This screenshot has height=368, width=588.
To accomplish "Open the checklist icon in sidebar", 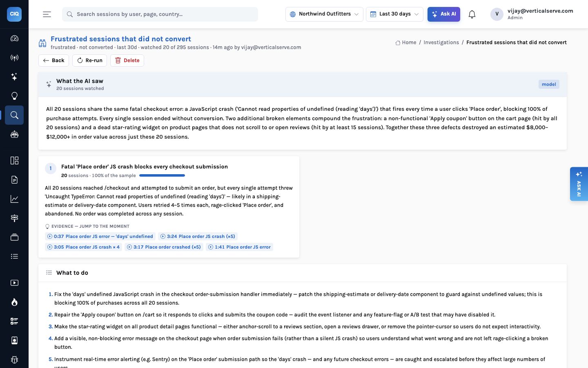I will [14, 321].
